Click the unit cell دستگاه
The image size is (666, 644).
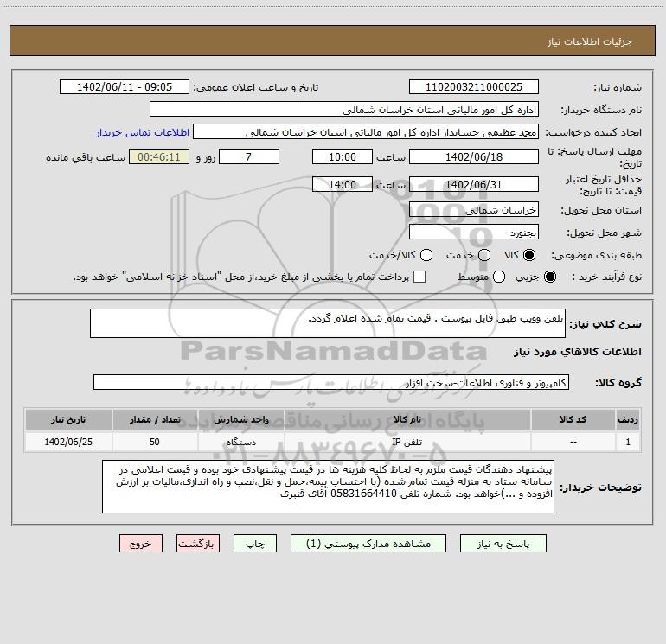[240, 442]
